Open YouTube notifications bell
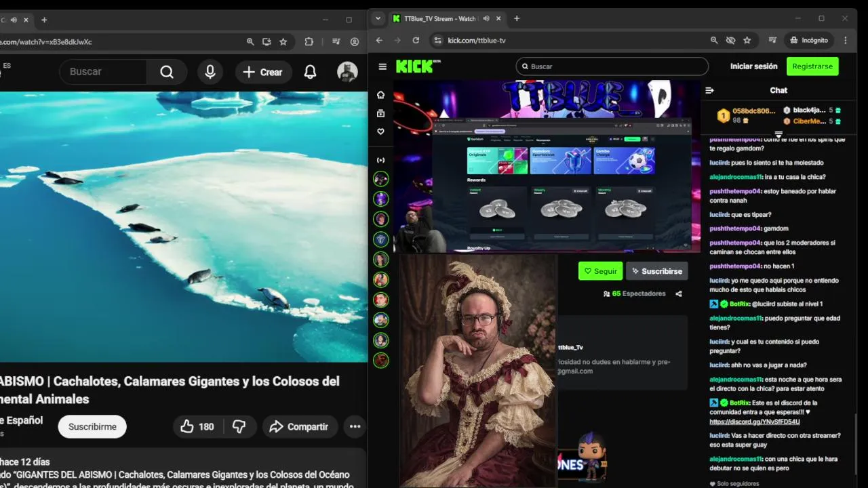The height and width of the screenshot is (488, 868). (x=310, y=72)
